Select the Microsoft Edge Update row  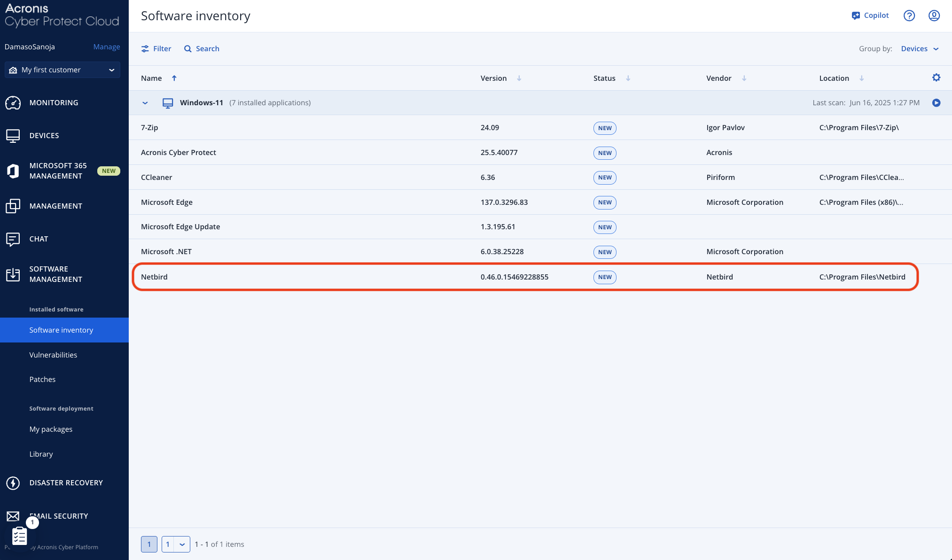pyautogui.click(x=540, y=226)
